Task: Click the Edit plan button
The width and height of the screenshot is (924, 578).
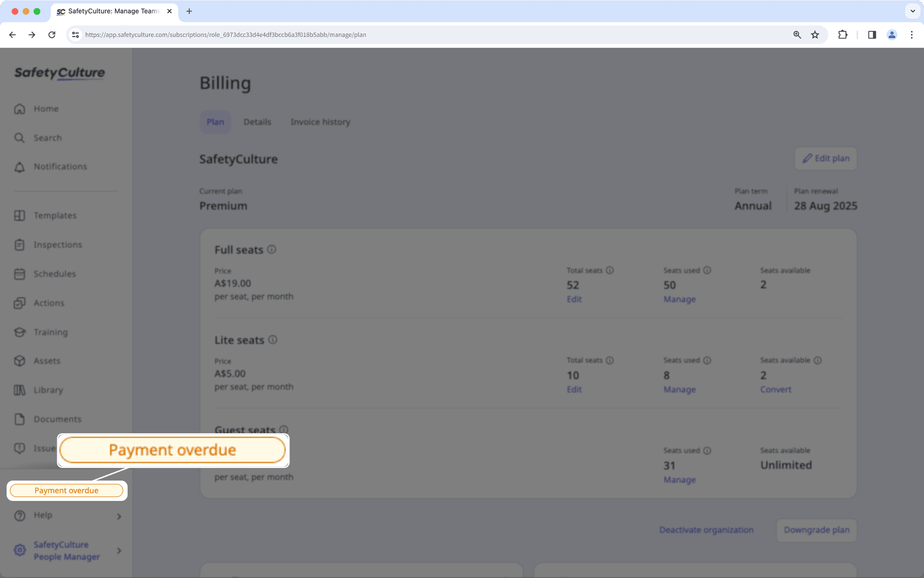Action: coord(825,158)
